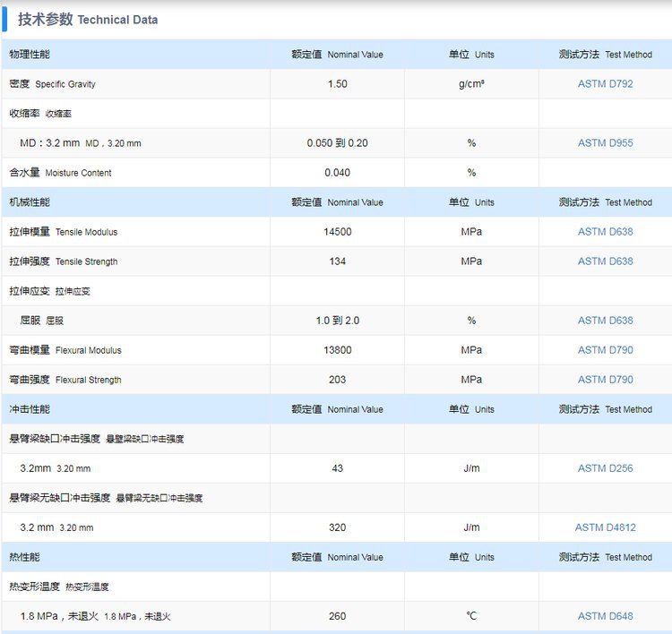Click the 密度 Specific Gravity label
This screenshot has height=634, width=672.
[52, 84]
